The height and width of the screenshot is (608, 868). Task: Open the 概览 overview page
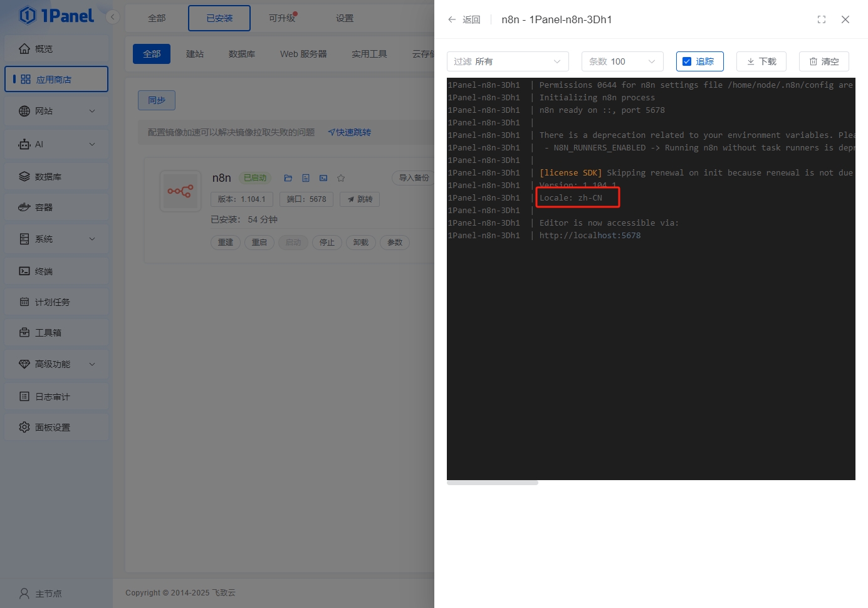[x=56, y=48]
